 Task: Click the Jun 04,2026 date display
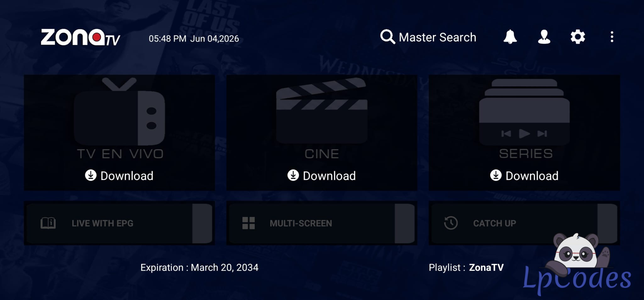tap(214, 39)
